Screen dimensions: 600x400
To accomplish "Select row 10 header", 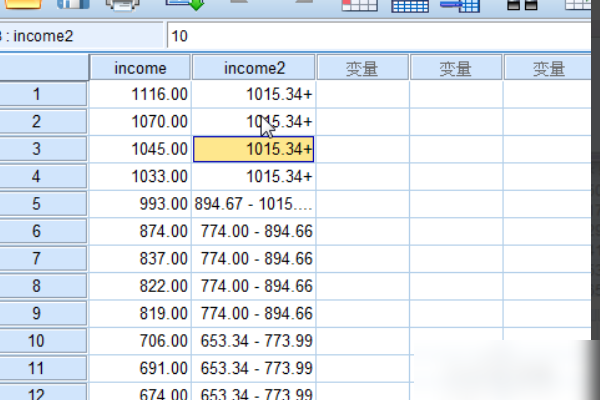I will (x=38, y=341).
